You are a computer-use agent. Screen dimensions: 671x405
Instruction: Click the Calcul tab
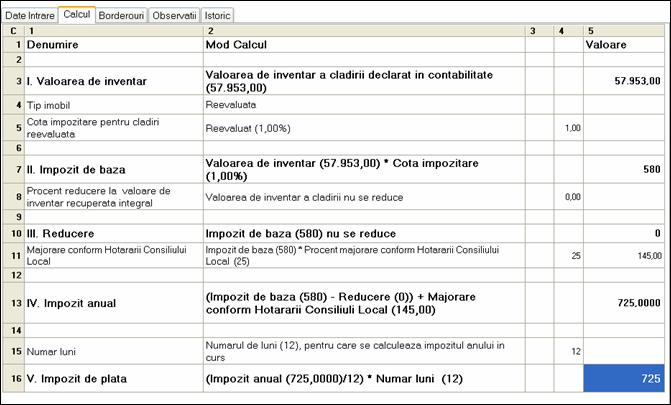pyautogui.click(x=76, y=15)
